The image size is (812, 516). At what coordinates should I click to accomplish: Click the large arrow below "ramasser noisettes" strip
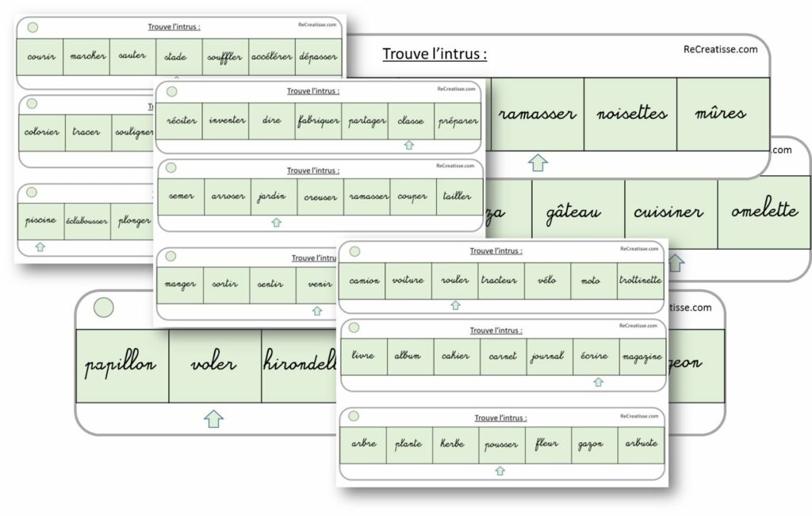538,162
